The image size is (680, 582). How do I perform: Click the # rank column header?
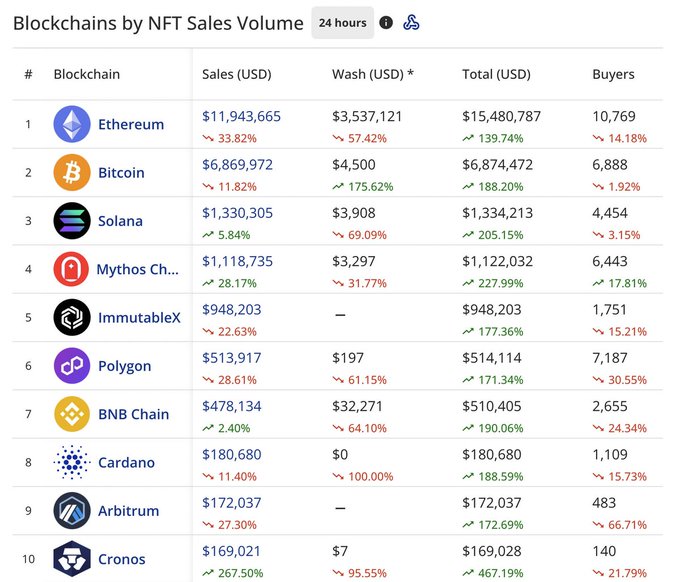click(x=28, y=74)
